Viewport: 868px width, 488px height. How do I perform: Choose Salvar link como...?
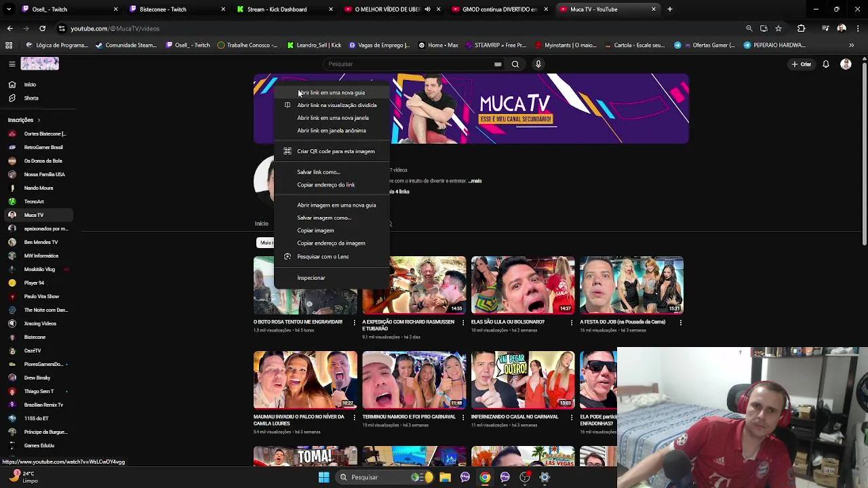[x=332, y=172]
